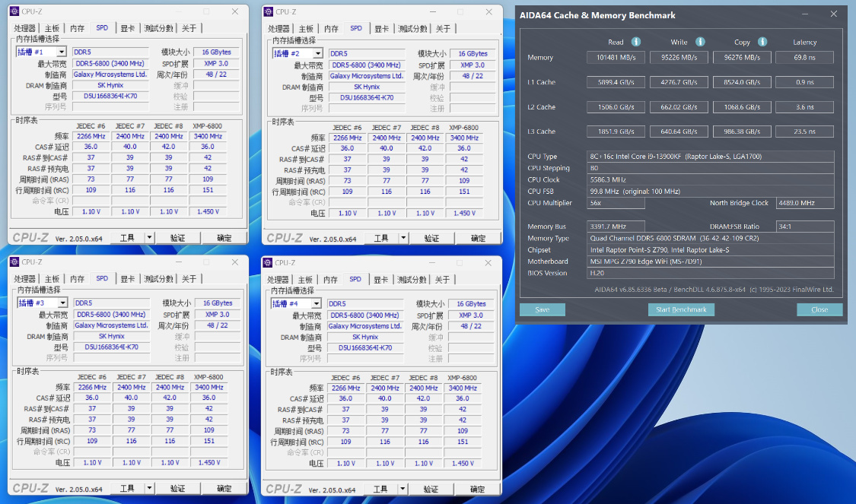Screen dimensions: 856x504
Task: Open the 插槽 #1 memory slot dropdown
Action: click(x=61, y=52)
